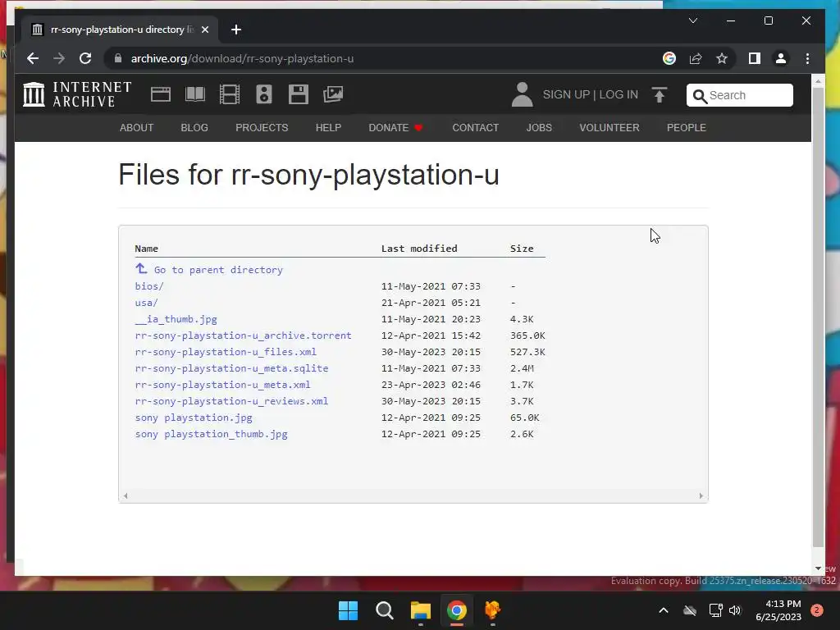The height and width of the screenshot is (630, 840).
Task: Open Windows Start menu
Action: click(348, 610)
